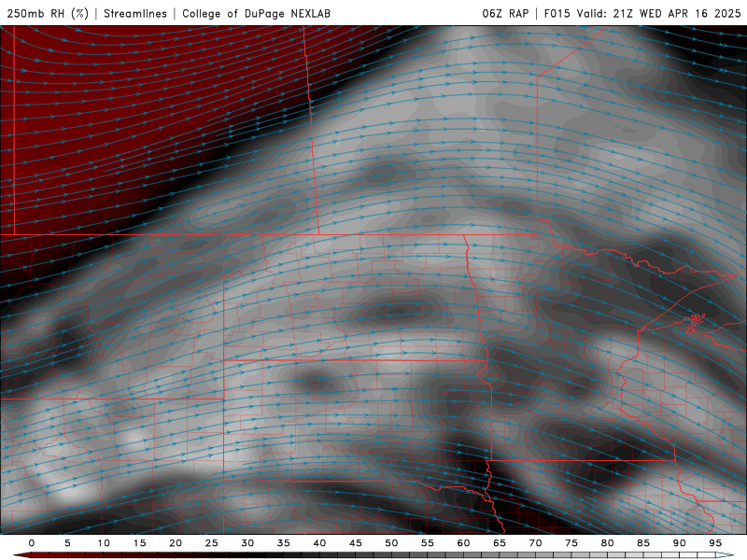The image size is (747, 560).
Task: Click the legend label '25'
Action: pos(211,543)
